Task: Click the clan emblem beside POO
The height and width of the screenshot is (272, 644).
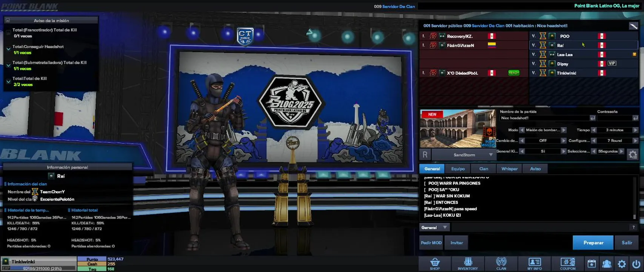Action: point(543,36)
